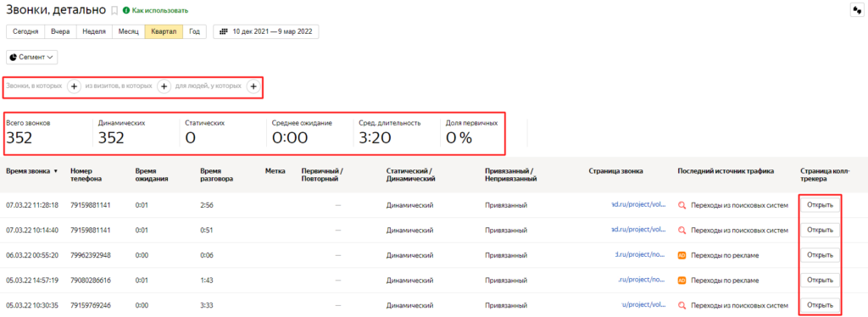868x317 pixels.
Task: Click Открыть for call 07.03.22 11:28:18
Action: [820, 205]
